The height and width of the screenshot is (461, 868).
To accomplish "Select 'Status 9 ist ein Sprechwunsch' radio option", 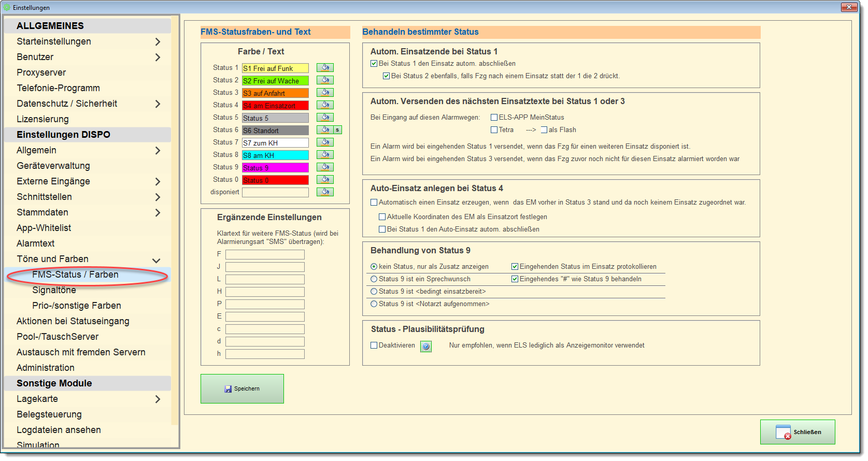I will (374, 279).
